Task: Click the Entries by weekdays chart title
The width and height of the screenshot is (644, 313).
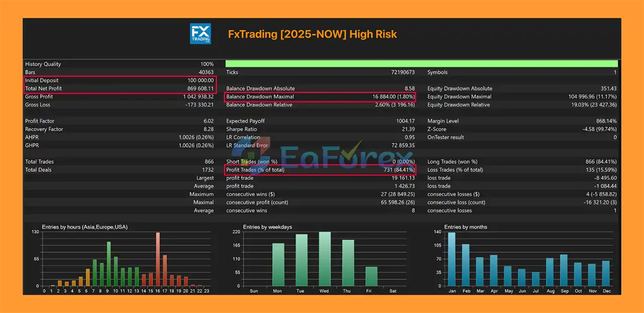Action: point(267,227)
